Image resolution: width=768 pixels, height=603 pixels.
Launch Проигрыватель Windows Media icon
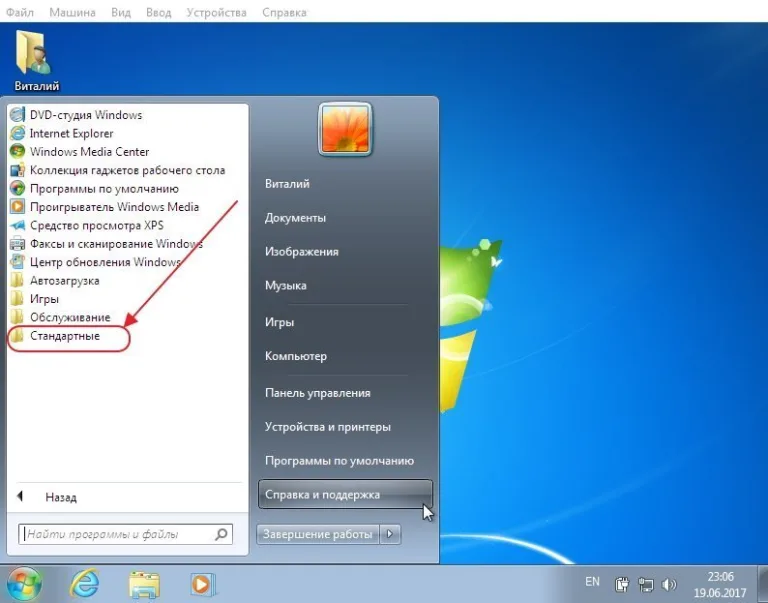point(17,207)
